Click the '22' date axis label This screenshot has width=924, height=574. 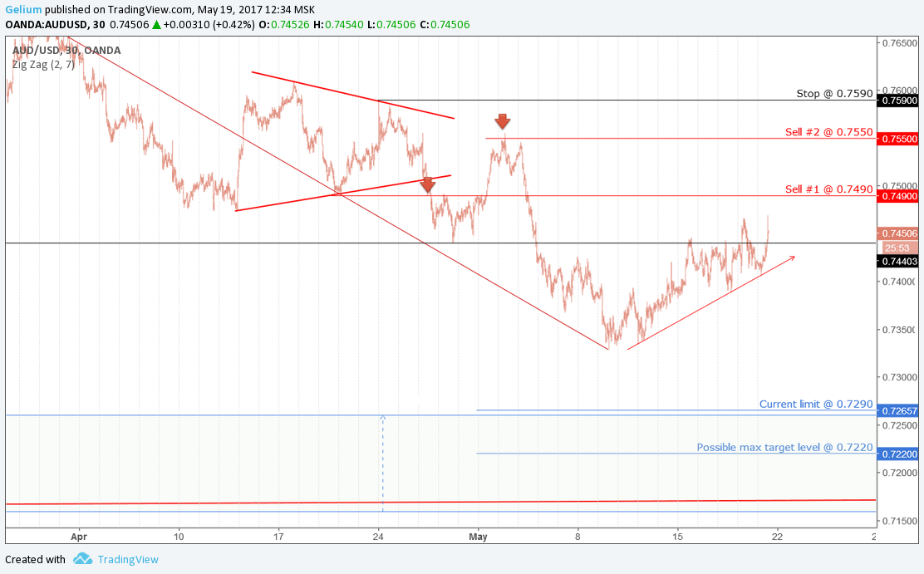[x=777, y=537]
